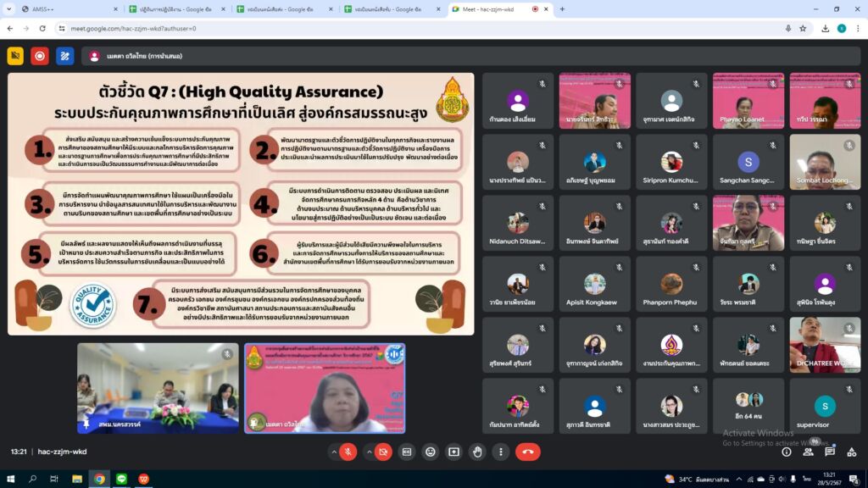Show the participants list panel
868x488 pixels.
click(x=808, y=452)
